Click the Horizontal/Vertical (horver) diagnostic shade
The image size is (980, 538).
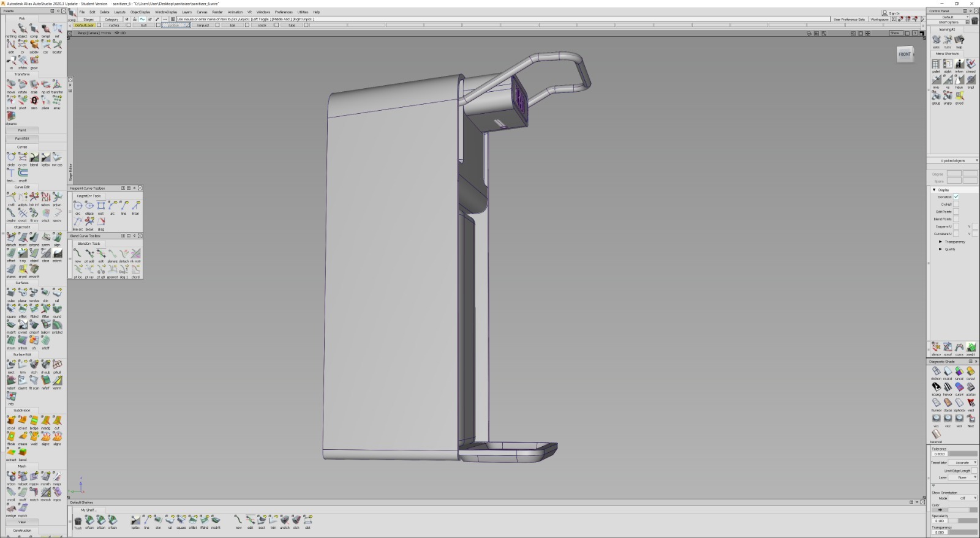click(948, 387)
